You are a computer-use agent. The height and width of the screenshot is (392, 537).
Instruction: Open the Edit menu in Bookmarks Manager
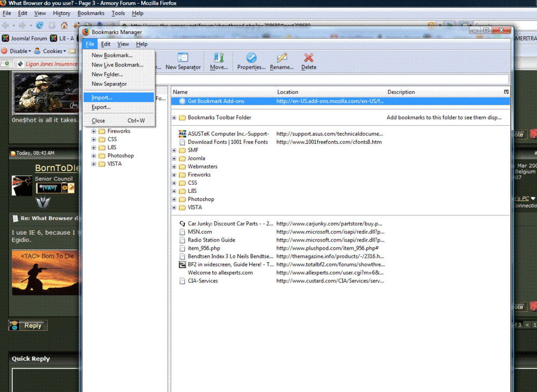tap(106, 44)
